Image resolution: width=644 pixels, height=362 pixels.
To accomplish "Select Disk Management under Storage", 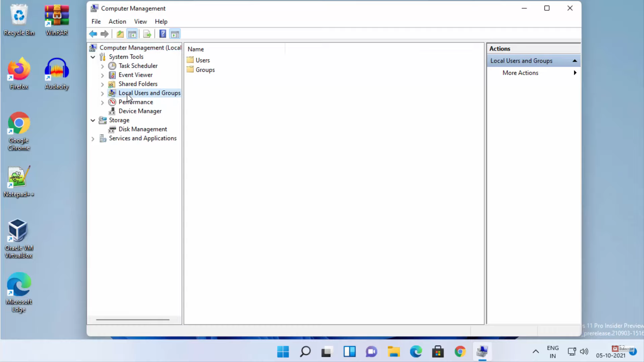I will pyautogui.click(x=143, y=129).
